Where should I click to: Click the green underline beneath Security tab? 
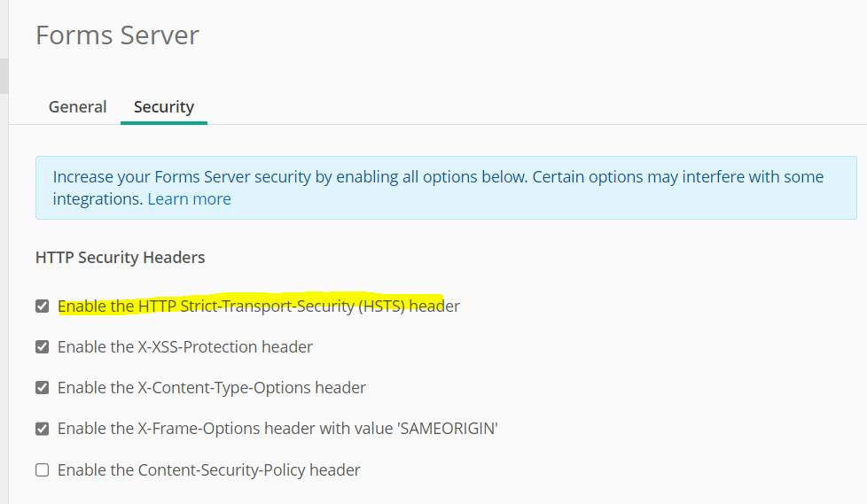[164, 123]
